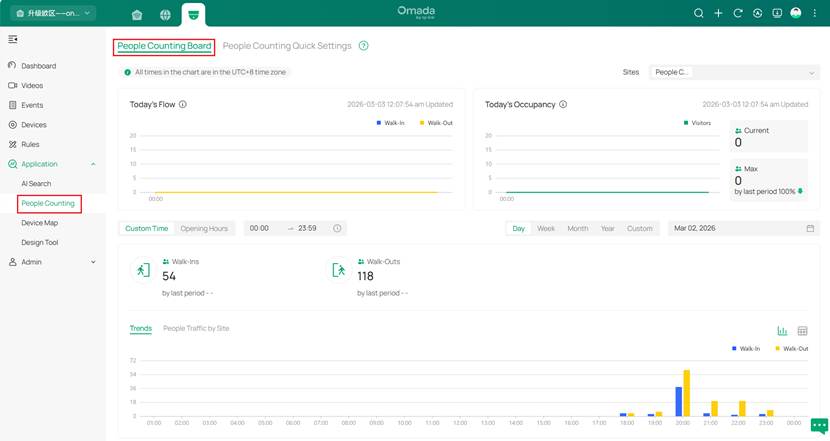The image size is (830, 441).
Task: Select the Month period option
Action: click(x=577, y=228)
